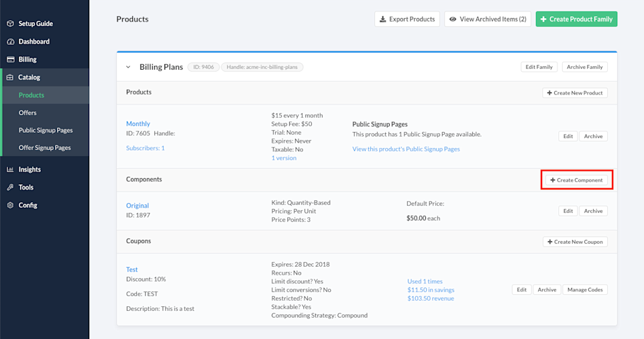Click the Config gear icon
Image resolution: width=644 pixels, height=339 pixels.
click(x=10, y=205)
